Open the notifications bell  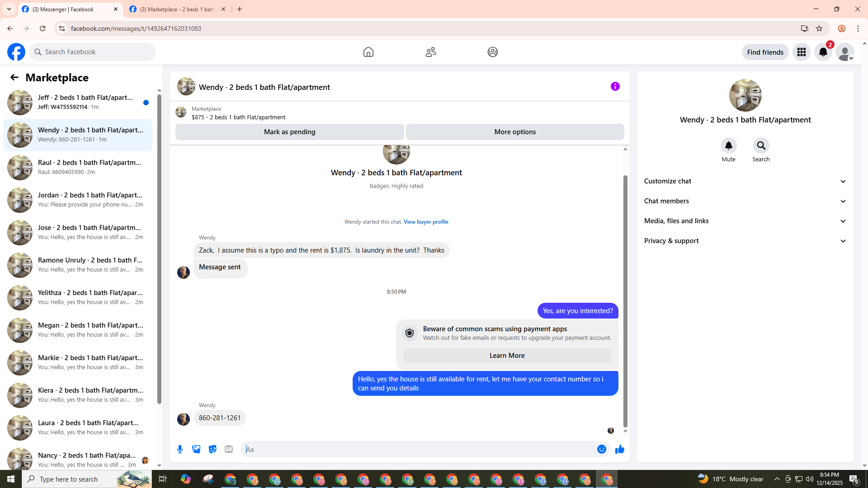(x=823, y=52)
